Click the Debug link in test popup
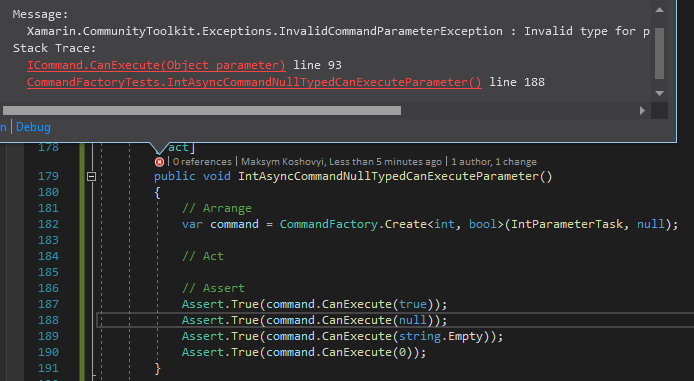694x381 pixels. 33,127
